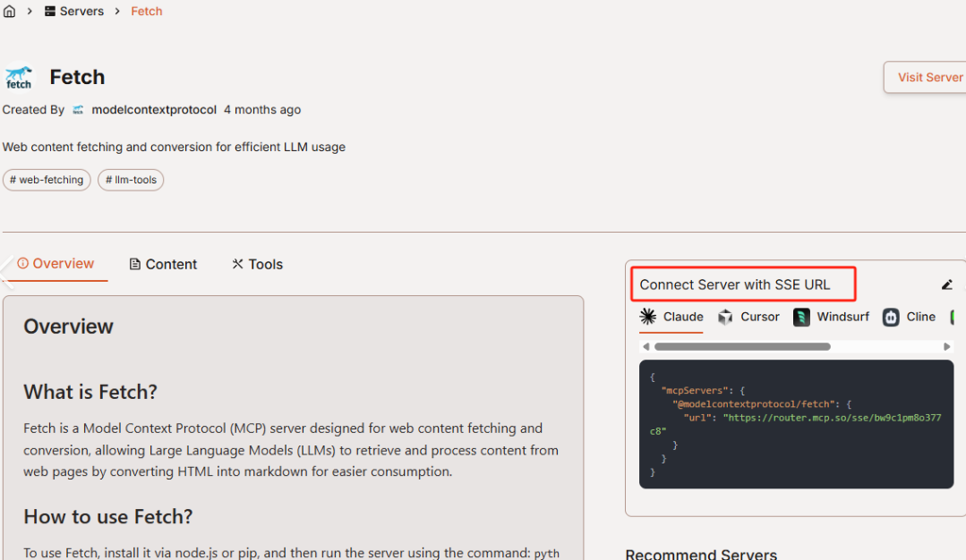
Task: Go to the home icon in breadcrumb
Action: pyautogui.click(x=9, y=11)
